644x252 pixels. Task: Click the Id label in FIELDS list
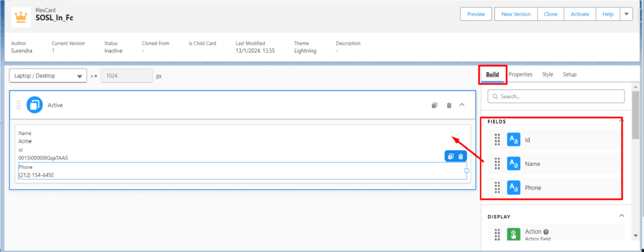pyautogui.click(x=528, y=140)
